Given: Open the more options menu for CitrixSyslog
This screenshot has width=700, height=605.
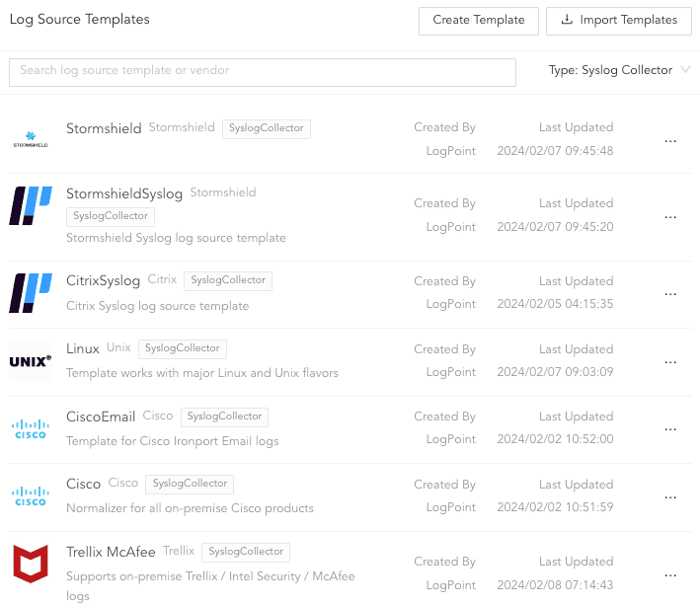Looking at the screenshot, I should coord(670,294).
